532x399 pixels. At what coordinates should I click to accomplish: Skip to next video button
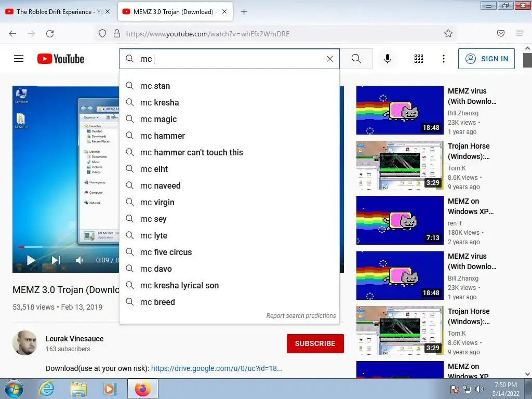[x=56, y=260]
